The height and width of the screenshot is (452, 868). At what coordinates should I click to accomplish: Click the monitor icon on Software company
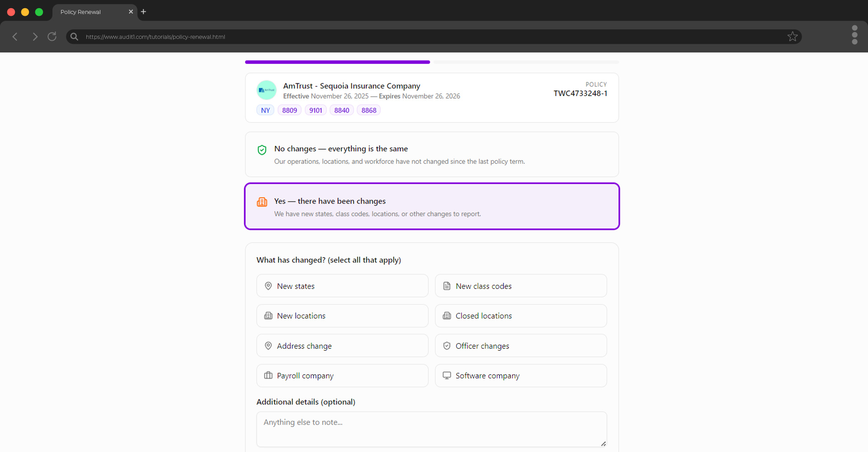click(x=447, y=375)
